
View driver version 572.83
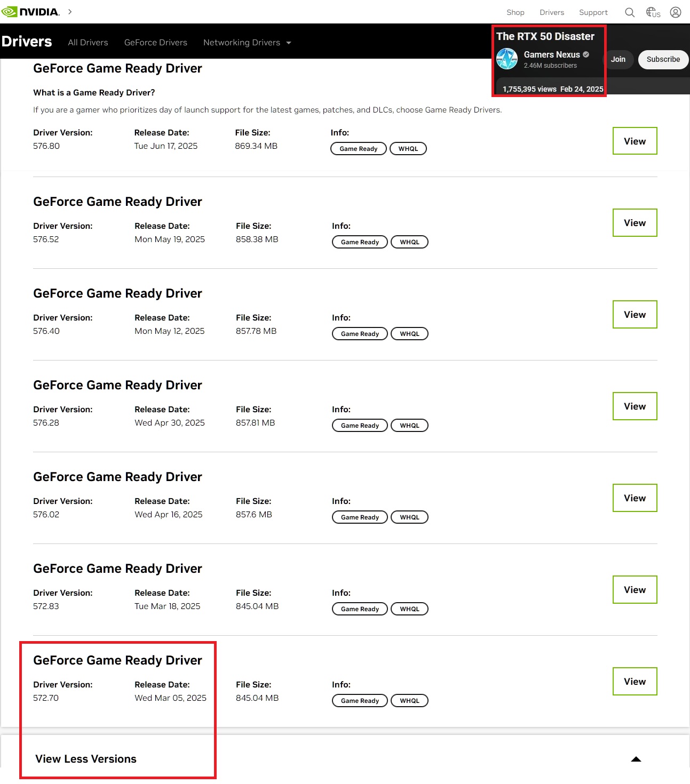pyautogui.click(x=635, y=589)
